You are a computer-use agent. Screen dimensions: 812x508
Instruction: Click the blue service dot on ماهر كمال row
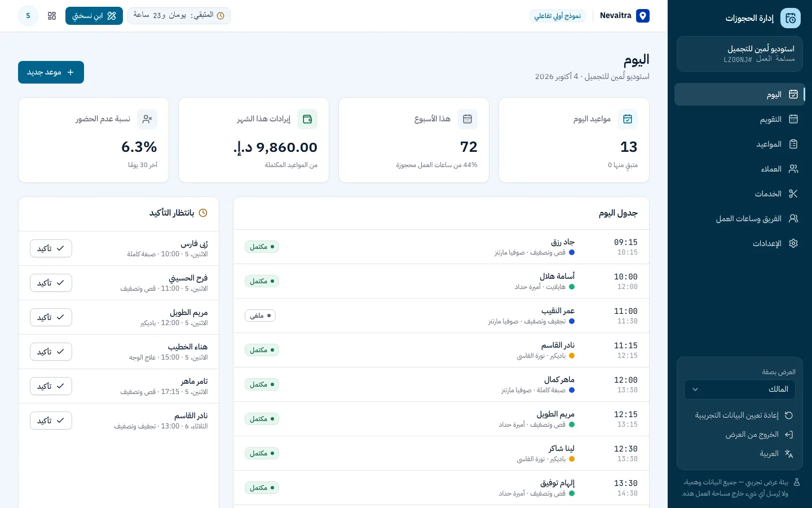coord(572,390)
